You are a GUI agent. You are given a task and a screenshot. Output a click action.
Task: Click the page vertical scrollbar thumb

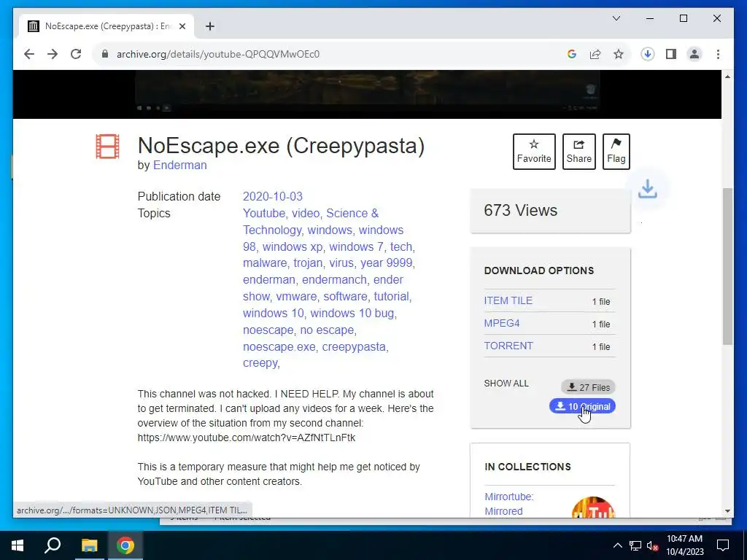(x=727, y=265)
